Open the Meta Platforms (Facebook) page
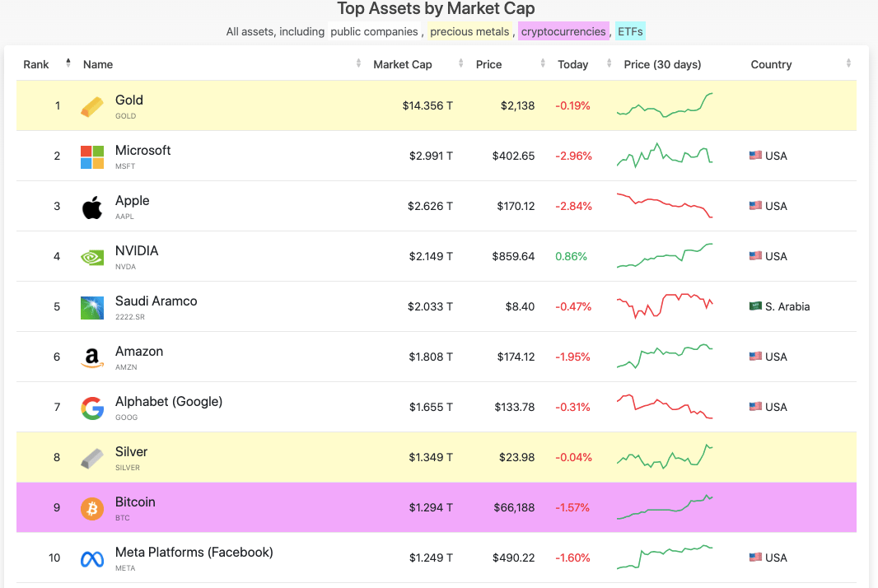Viewport: 878px width, 588px height. click(x=194, y=552)
